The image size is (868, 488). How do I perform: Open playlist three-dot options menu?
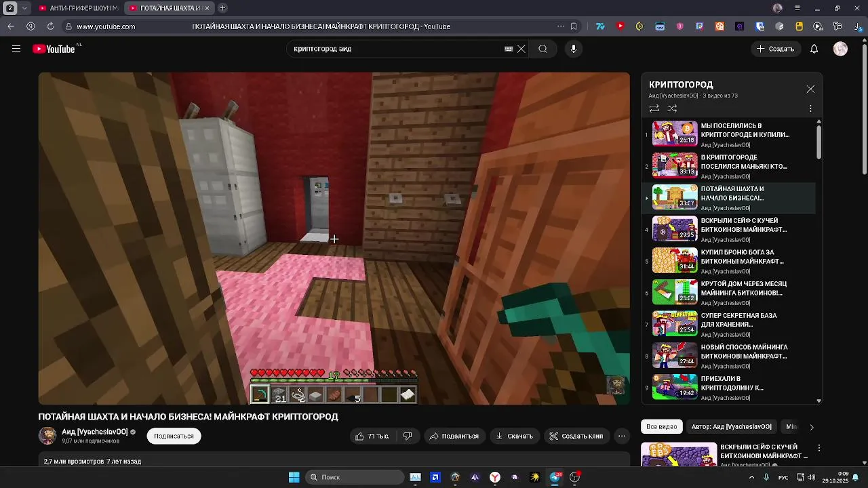point(810,108)
